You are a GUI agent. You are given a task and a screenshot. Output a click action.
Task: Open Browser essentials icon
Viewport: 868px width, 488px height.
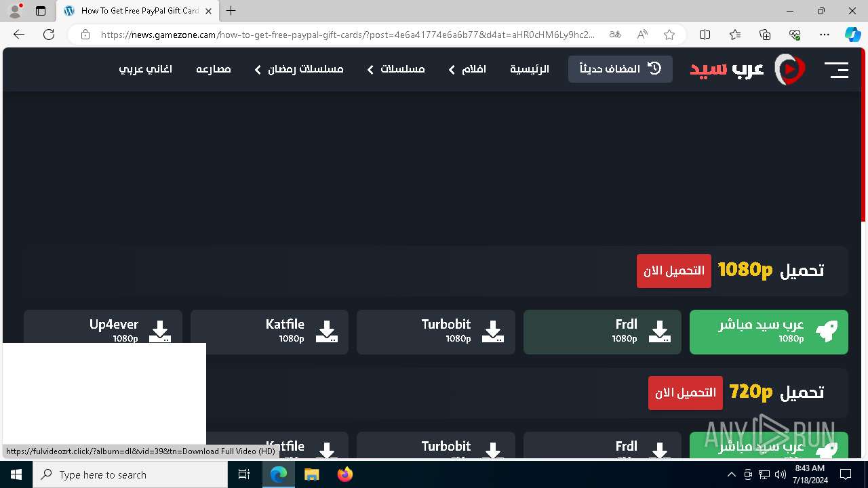tap(795, 35)
